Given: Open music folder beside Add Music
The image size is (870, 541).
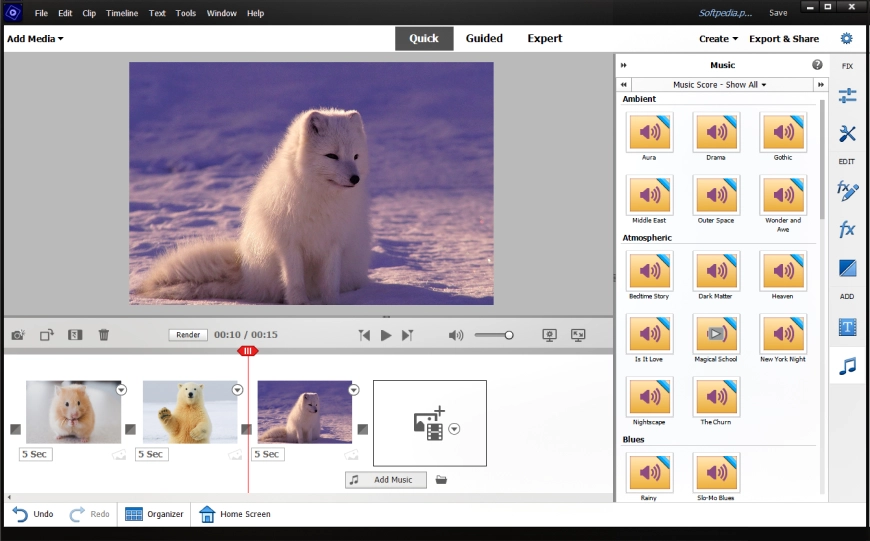Looking at the screenshot, I should tap(441, 479).
